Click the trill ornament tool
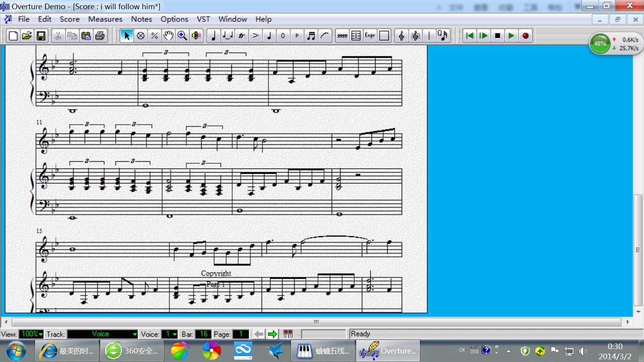This screenshot has height=362, width=644. coord(242,36)
